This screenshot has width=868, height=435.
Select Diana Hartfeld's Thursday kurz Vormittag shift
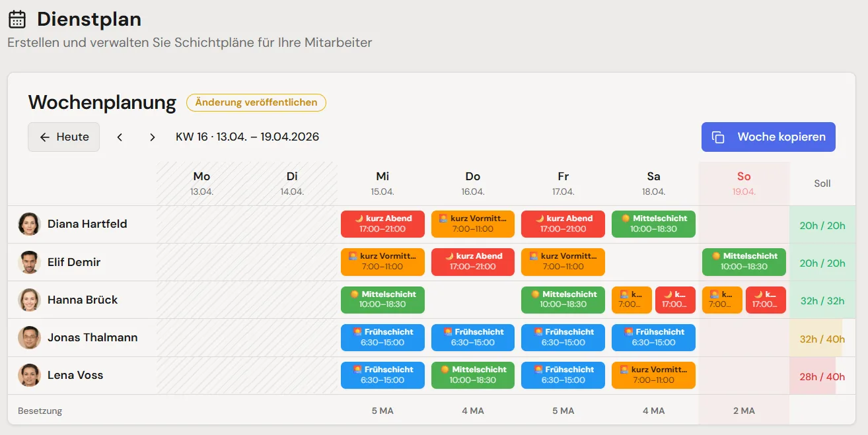473,224
